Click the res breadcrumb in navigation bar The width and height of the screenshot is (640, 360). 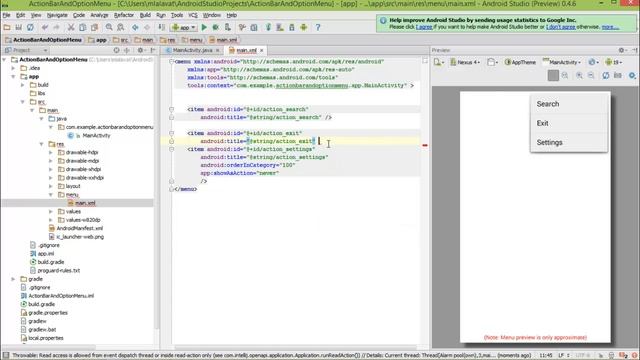[x=168, y=40]
